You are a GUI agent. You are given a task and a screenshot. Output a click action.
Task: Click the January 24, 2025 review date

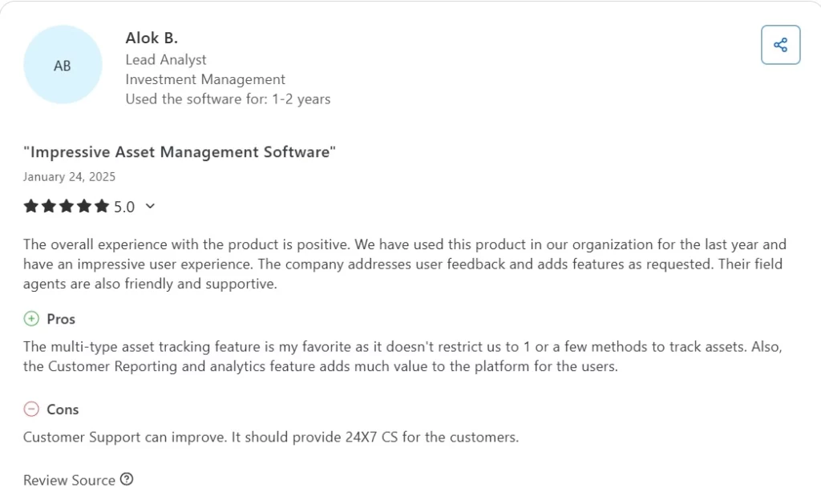(x=69, y=176)
